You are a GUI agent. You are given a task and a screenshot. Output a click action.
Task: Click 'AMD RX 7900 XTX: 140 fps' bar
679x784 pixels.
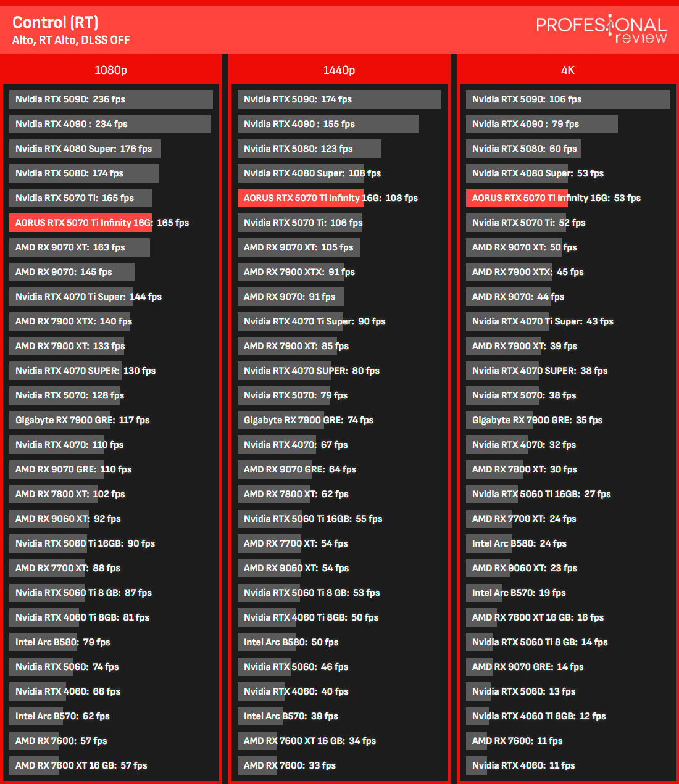71,321
